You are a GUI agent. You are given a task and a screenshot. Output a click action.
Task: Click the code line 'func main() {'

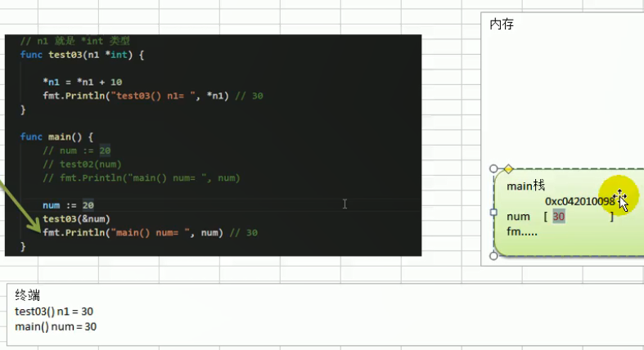click(56, 137)
